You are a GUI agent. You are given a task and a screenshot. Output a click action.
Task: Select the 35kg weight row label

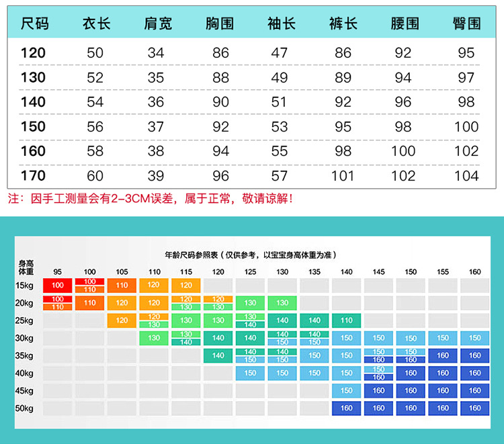(24, 355)
